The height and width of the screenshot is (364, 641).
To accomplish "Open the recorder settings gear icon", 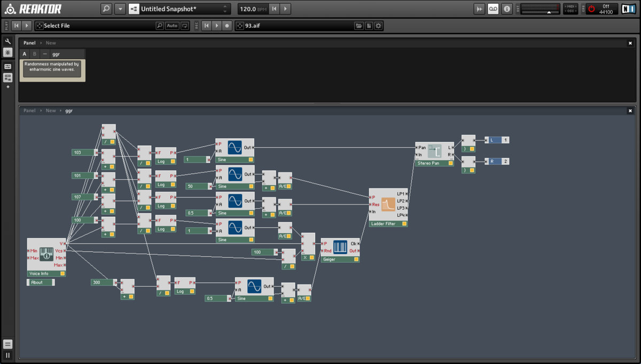I will [x=378, y=26].
